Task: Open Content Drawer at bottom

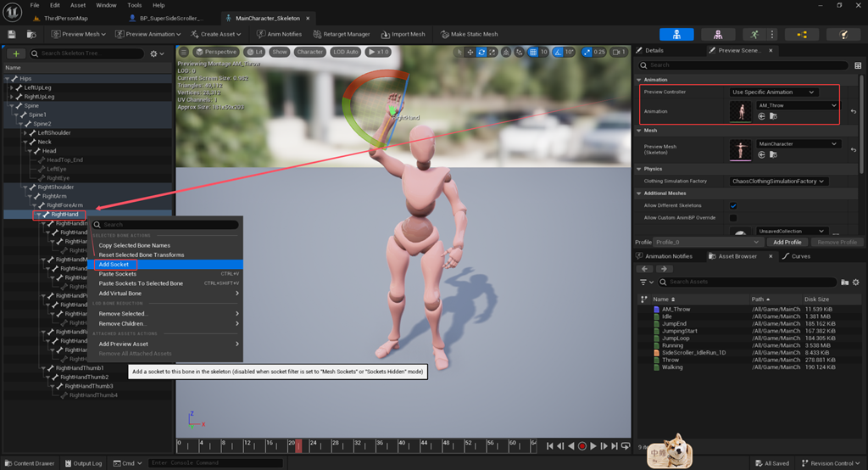Action: click(30, 463)
